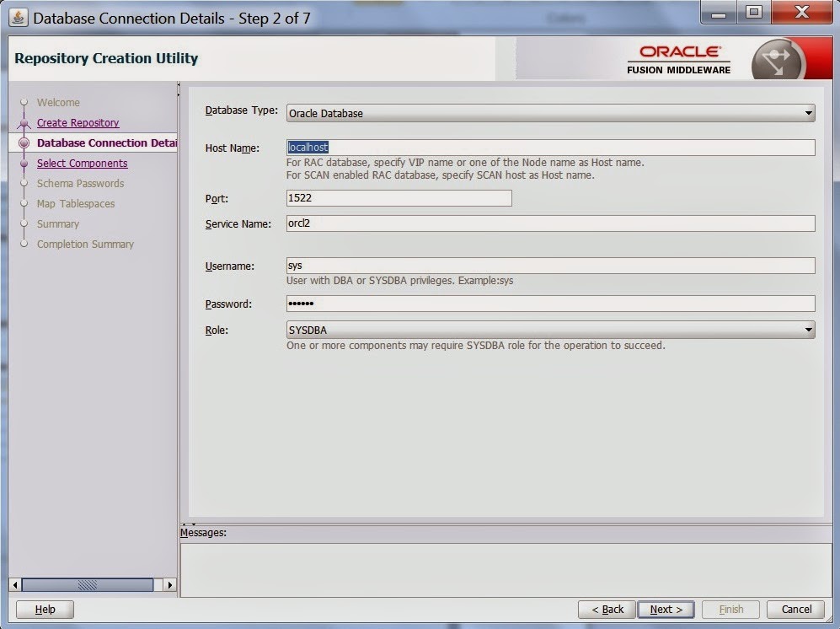Click the Password input field
Image resolution: width=840 pixels, height=629 pixels.
551,304
